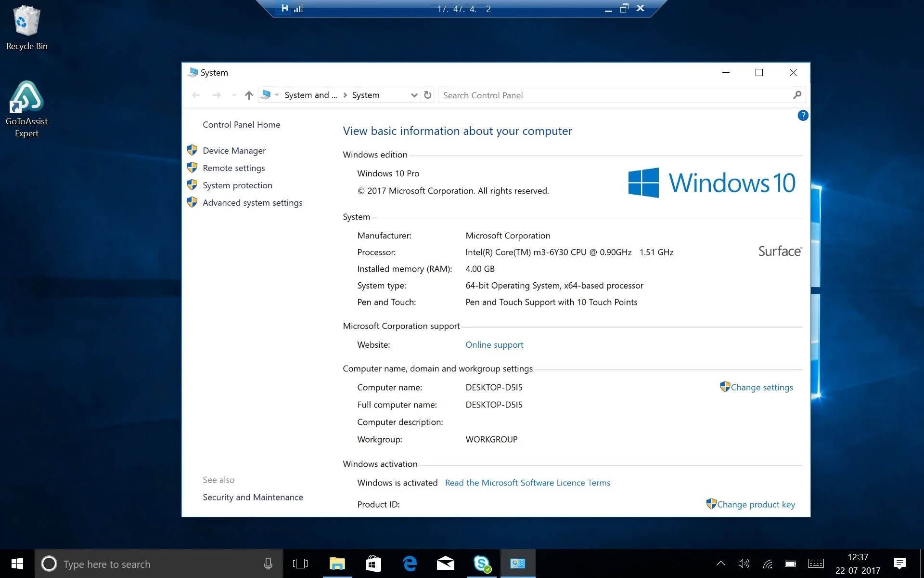This screenshot has width=924, height=578.
Task: Open the touch keyboard icon
Action: 816,564
